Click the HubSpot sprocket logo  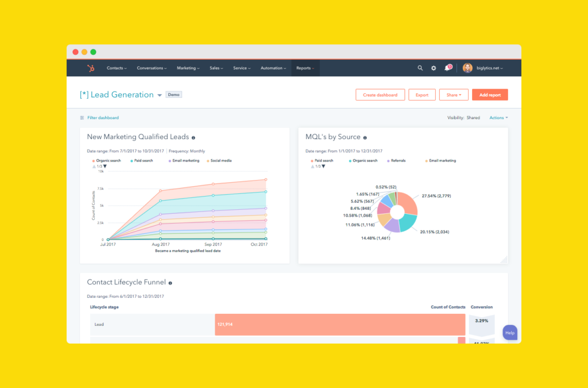pos(90,68)
